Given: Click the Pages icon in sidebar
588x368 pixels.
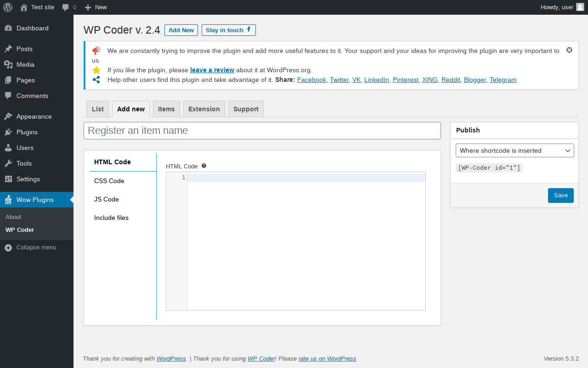Looking at the screenshot, I should point(8,80).
